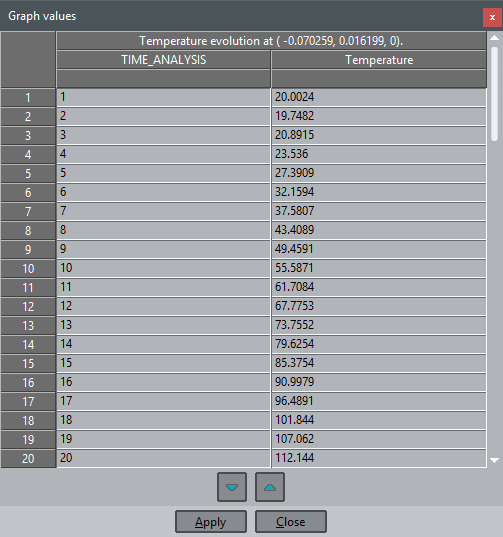Click the Temperature evolution title header
This screenshot has height=537, width=503.
click(x=271, y=41)
